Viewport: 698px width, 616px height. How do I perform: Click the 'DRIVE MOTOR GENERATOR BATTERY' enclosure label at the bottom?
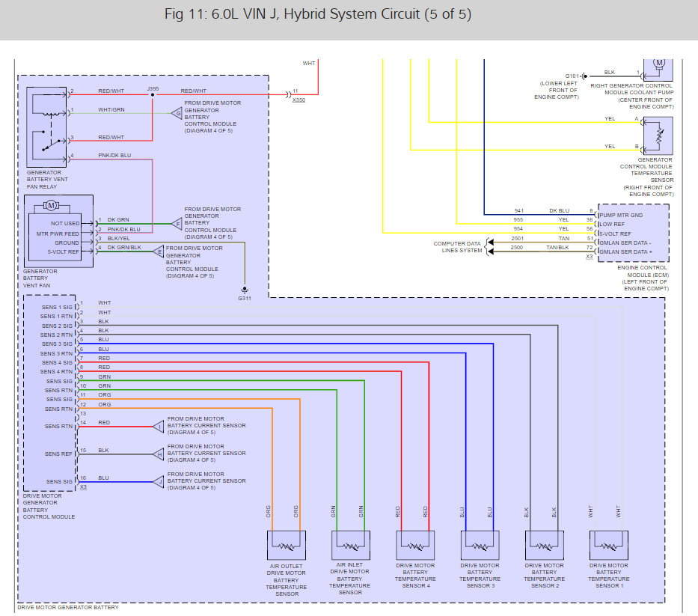pos(68,607)
